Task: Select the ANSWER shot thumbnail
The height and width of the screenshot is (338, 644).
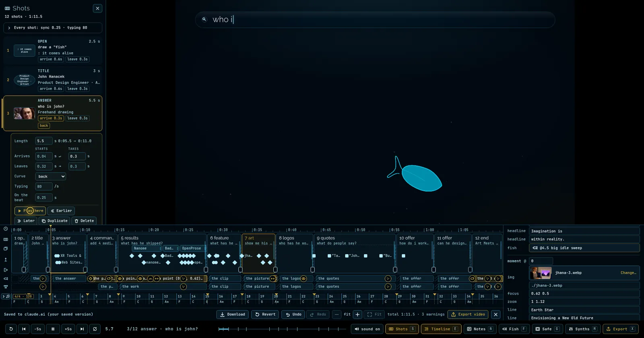Action: pos(24,113)
